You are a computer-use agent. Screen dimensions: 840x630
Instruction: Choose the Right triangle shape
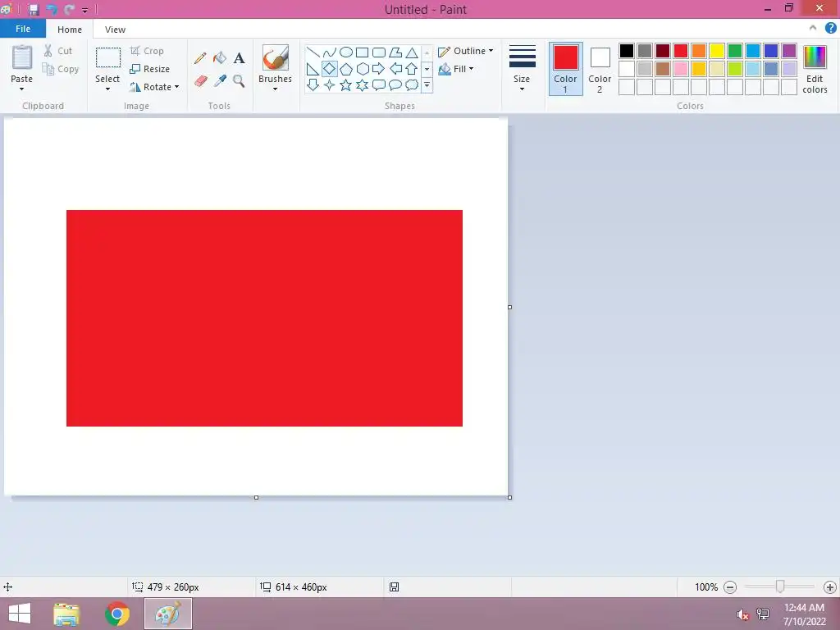coord(313,69)
